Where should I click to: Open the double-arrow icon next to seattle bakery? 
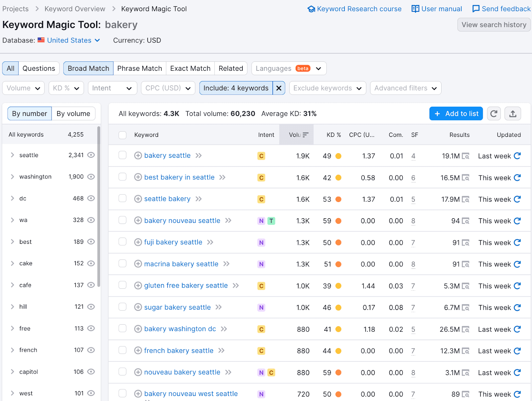click(x=199, y=199)
